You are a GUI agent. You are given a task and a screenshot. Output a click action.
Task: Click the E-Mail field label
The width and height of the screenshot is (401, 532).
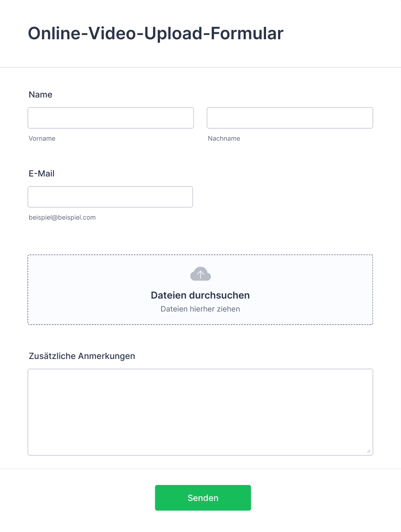point(41,173)
